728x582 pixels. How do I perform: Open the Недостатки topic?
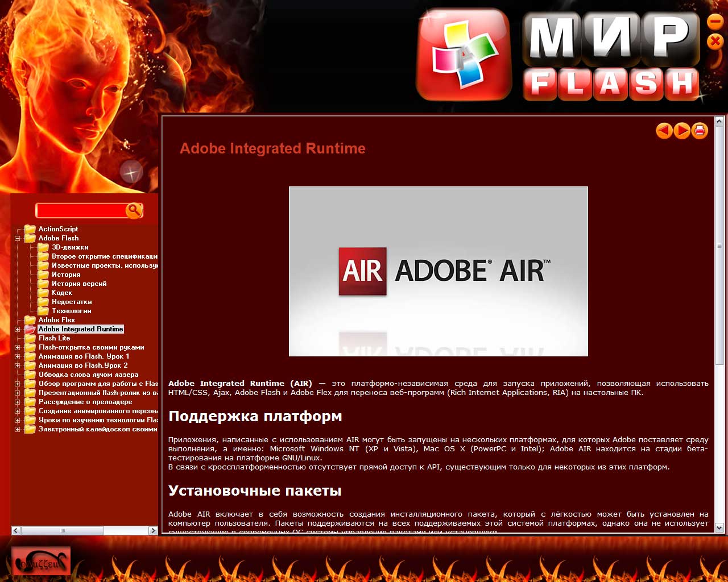tap(72, 302)
